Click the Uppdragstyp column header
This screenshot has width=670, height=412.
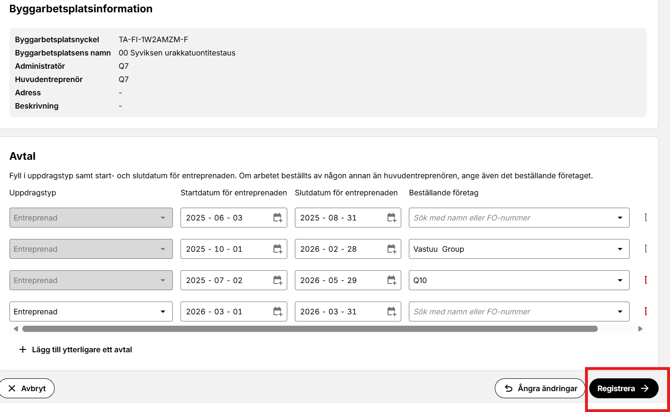[33, 193]
